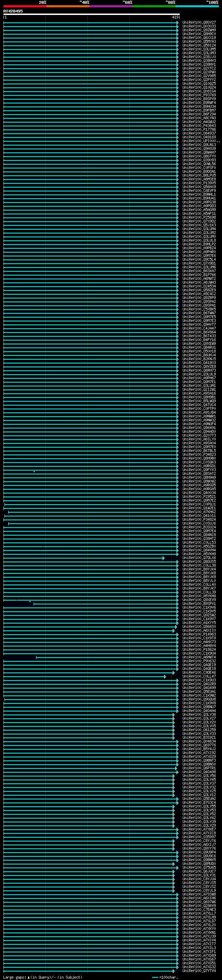222x980 pixels.
Task: Select hit label UniRef100_Q75U65
Action: (199, 867)
